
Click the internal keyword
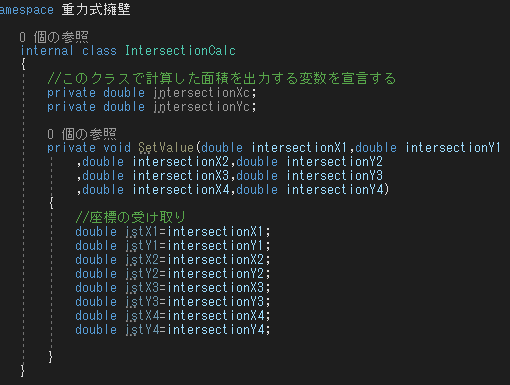pos(47,51)
